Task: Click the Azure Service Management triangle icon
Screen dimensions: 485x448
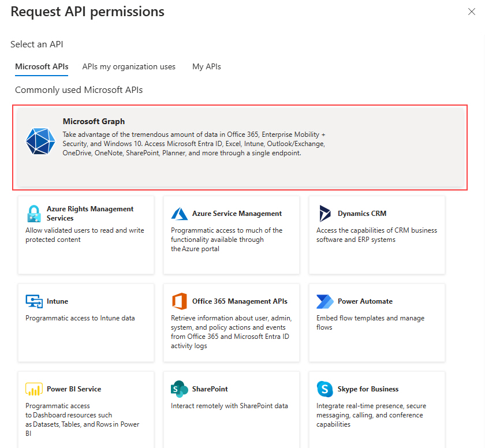Action: pos(180,214)
